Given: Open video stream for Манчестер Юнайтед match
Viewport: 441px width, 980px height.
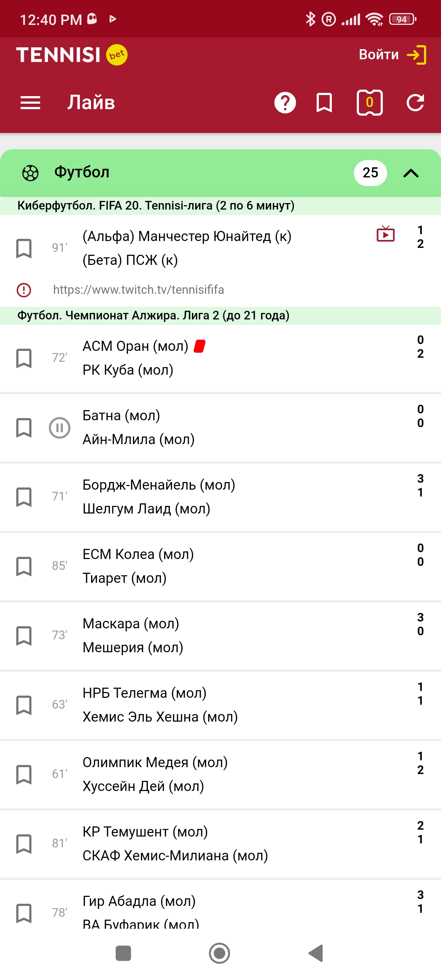Looking at the screenshot, I should pos(385,234).
